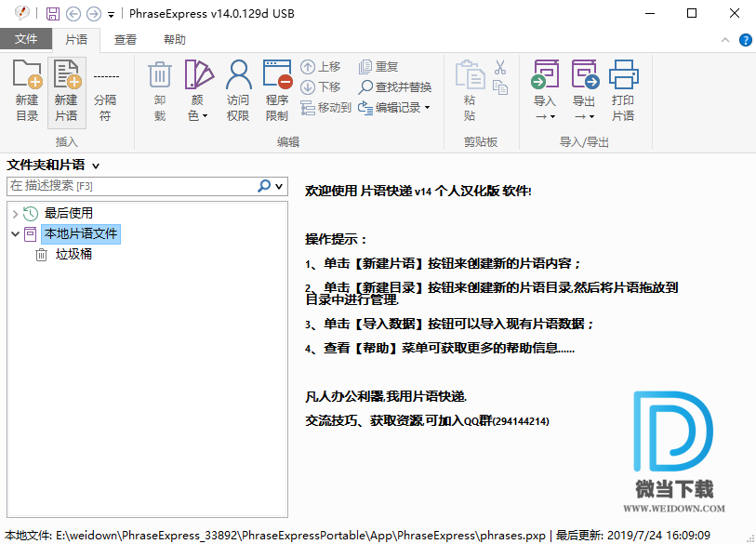Click the QQ群 294144214 text line
Image resolution: width=756 pixels, height=544 pixels.
click(427, 420)
